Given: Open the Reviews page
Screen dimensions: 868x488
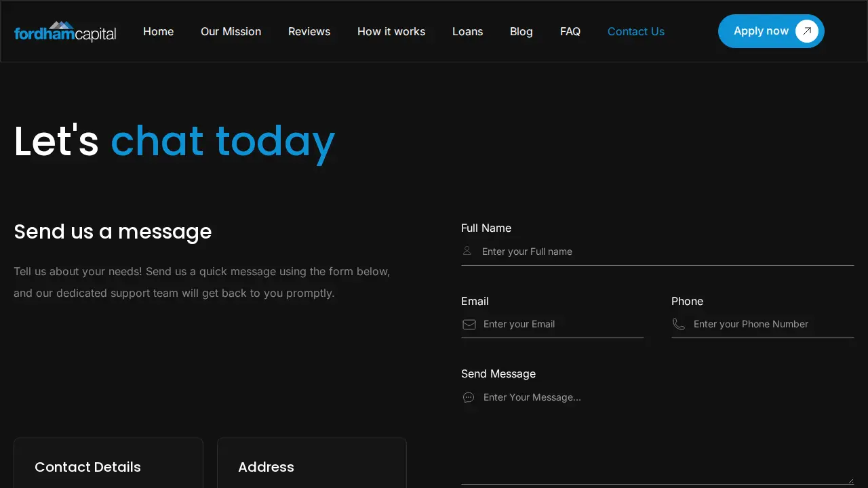Looking at the screenshot, I should [309, 31].
